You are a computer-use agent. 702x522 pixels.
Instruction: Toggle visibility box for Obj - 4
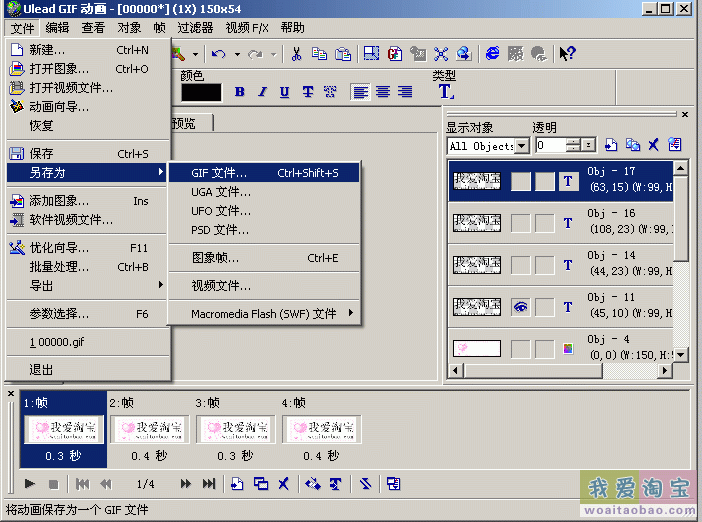[521, 349]
